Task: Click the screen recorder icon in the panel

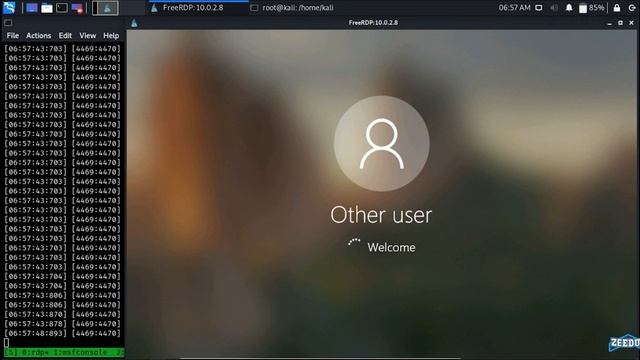Action: (77, 8)
